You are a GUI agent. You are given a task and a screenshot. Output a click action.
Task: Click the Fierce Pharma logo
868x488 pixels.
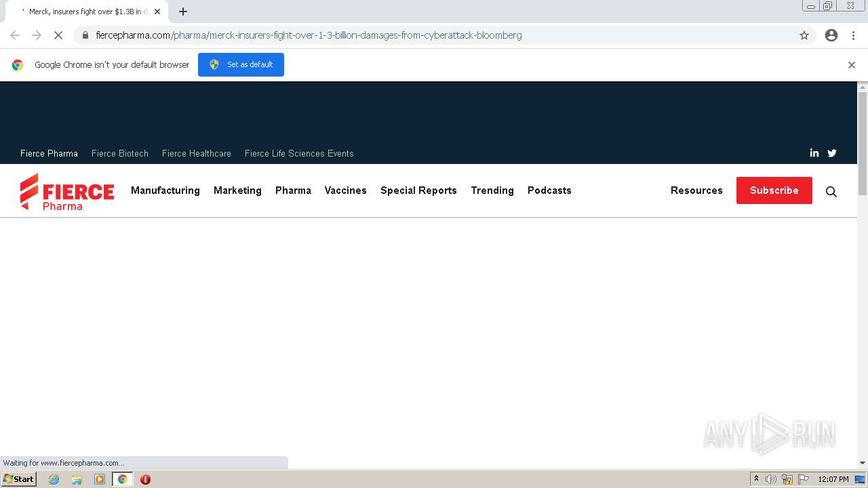pos(67,191)
